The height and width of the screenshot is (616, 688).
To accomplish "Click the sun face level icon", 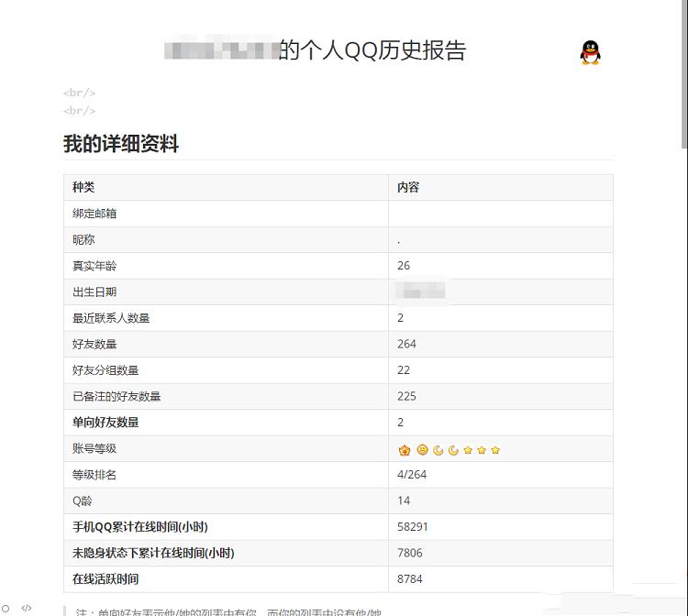I will point(422,450).
